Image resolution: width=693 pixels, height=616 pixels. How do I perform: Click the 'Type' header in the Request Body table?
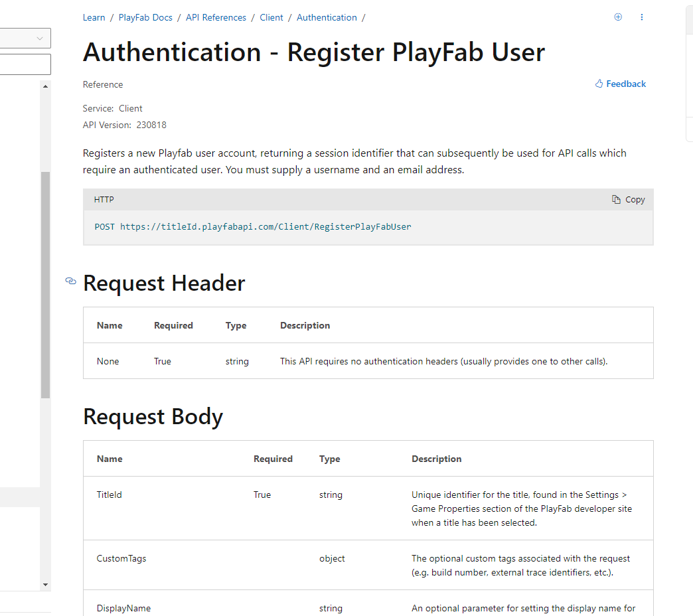coord(330,459)
